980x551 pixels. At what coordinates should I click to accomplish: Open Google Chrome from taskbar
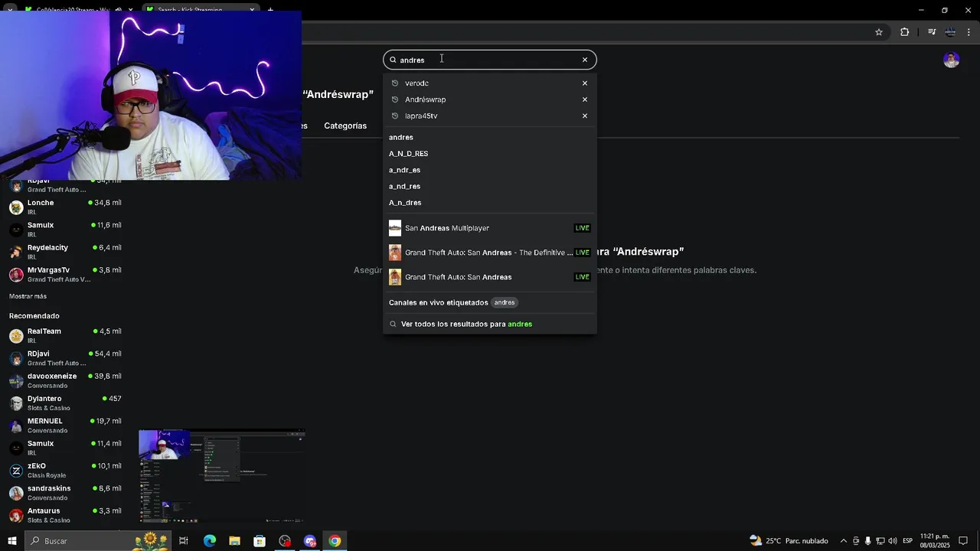tap(335, 541)
